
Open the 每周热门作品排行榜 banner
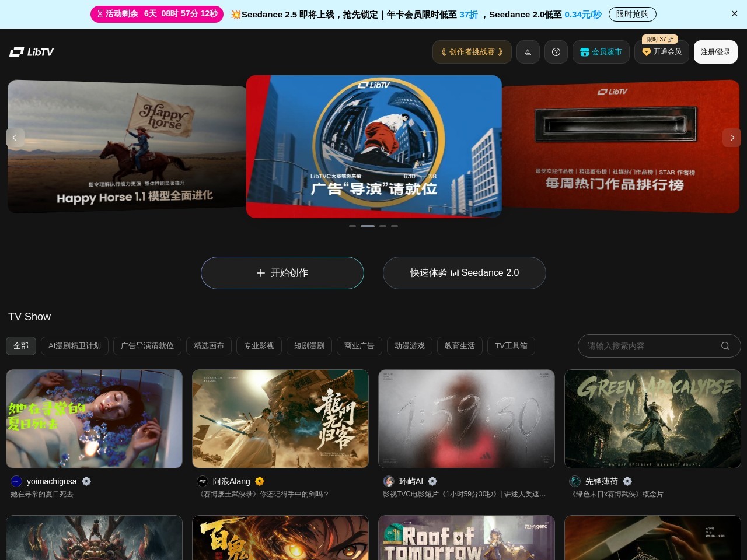pyautogui.click(x=621, y=146)
